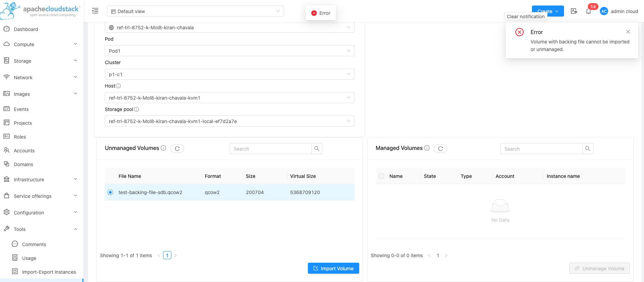Click the Host field info icon
Viewport: 644px width, 282px height.
pyautogui.click(x=118, y=86)
